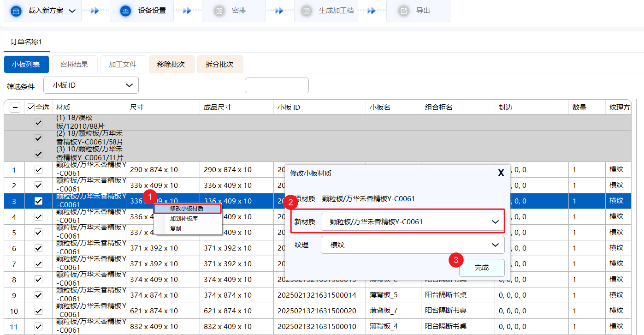Screen dimensions: 644x335
Task: Collapse all groups with minus icon
Action: [15, 108]
